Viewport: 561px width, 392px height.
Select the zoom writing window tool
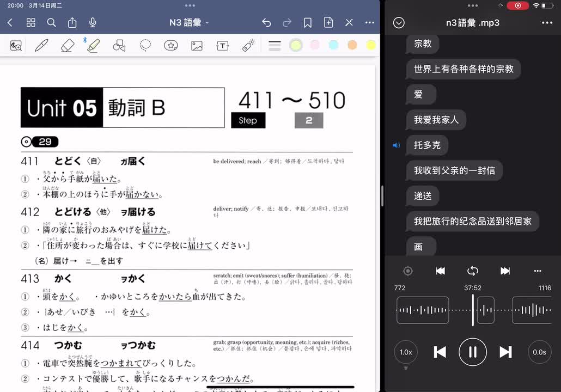(x=16, y=46)
